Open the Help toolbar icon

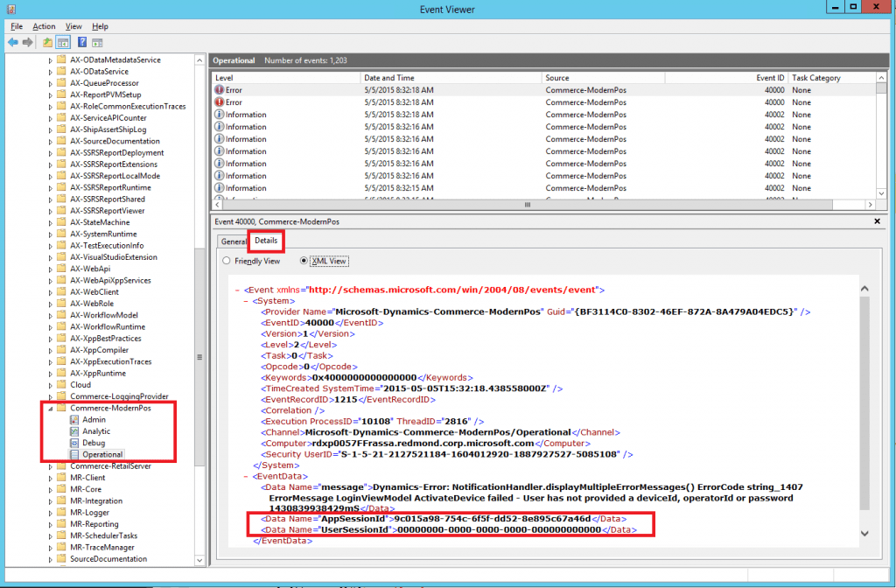coord(82,42)
